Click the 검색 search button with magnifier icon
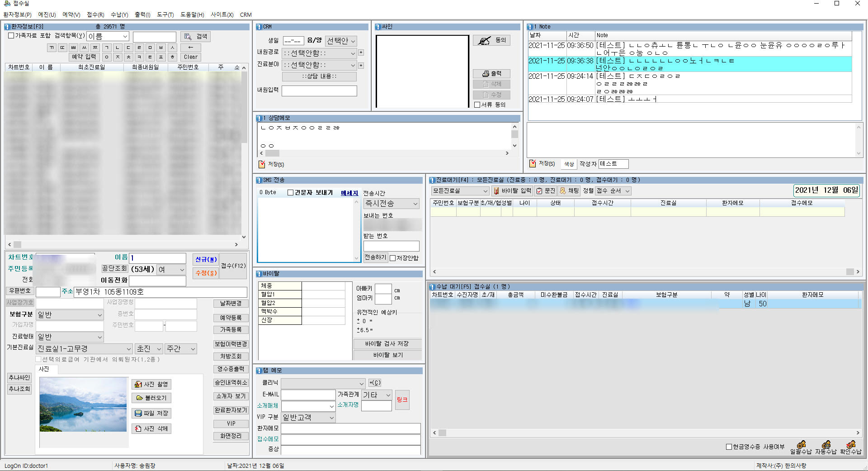This screenshot has height=471, width=868. tap(196, 37)
